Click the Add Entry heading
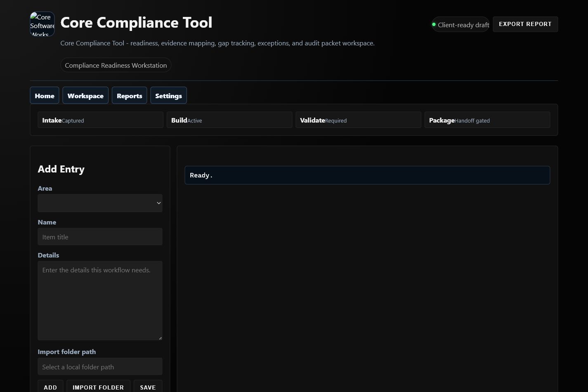Screen dimensions: 588x392 (x=61, y=169)
